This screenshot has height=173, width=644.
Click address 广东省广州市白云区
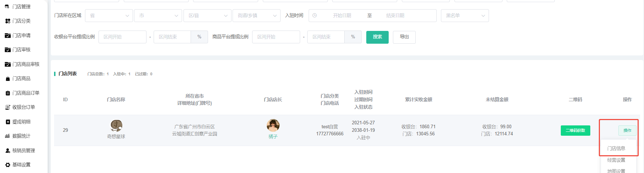pyautogui.click(x=195, y=127)
